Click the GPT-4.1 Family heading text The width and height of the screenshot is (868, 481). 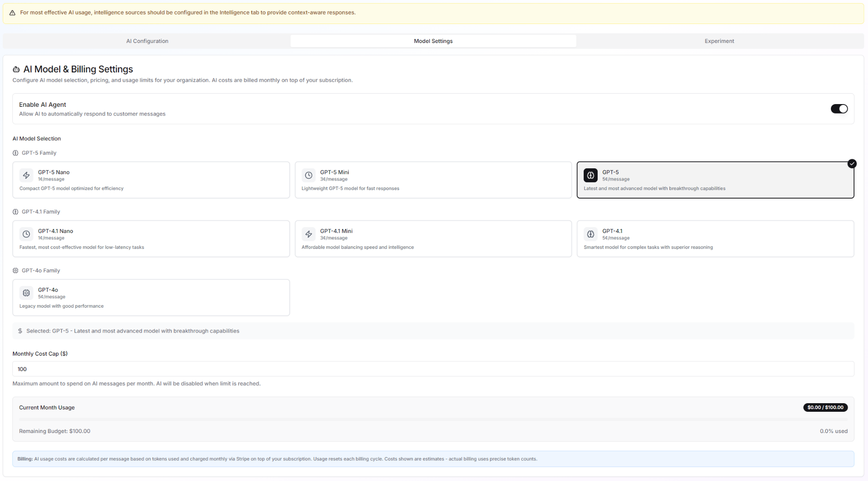[x=41, y=212]
